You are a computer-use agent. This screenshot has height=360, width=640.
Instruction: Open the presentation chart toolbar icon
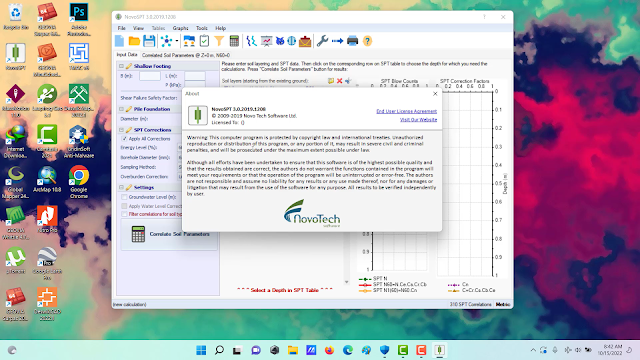pos(267,41)
